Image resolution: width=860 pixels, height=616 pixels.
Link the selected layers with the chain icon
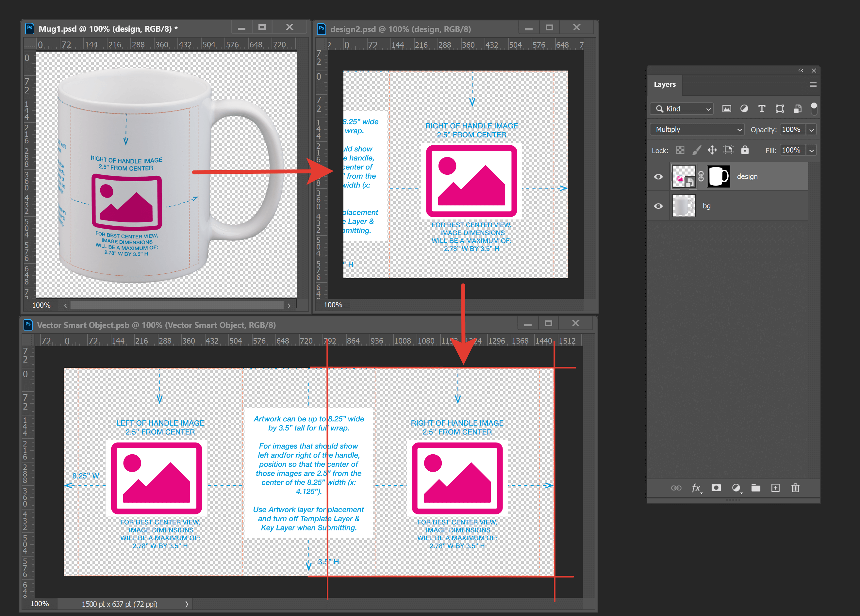point(676,488)
